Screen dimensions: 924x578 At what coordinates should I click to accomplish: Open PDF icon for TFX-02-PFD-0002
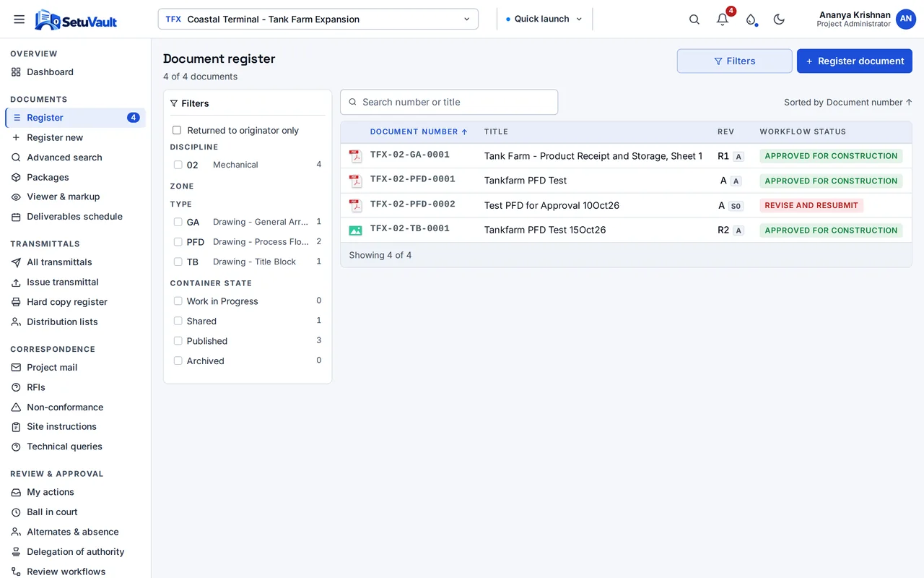pos(355,206)
